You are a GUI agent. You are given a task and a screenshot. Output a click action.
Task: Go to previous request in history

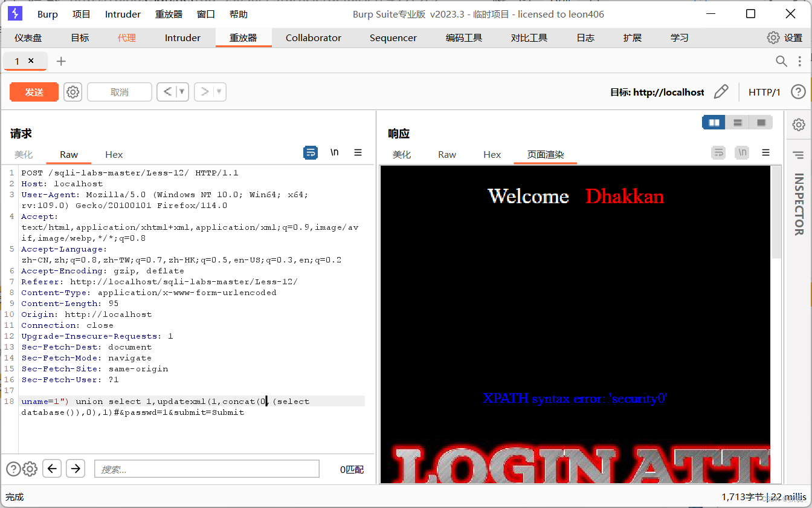click(x=167, y=92)
